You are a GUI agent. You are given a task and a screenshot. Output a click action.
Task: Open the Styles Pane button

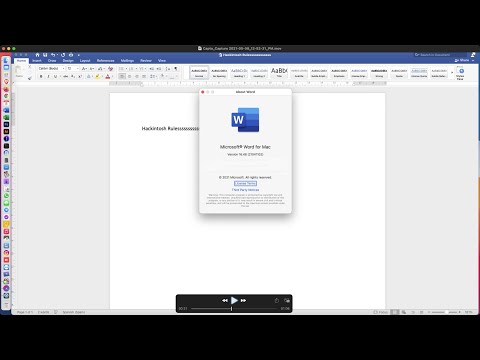(460, 73)
